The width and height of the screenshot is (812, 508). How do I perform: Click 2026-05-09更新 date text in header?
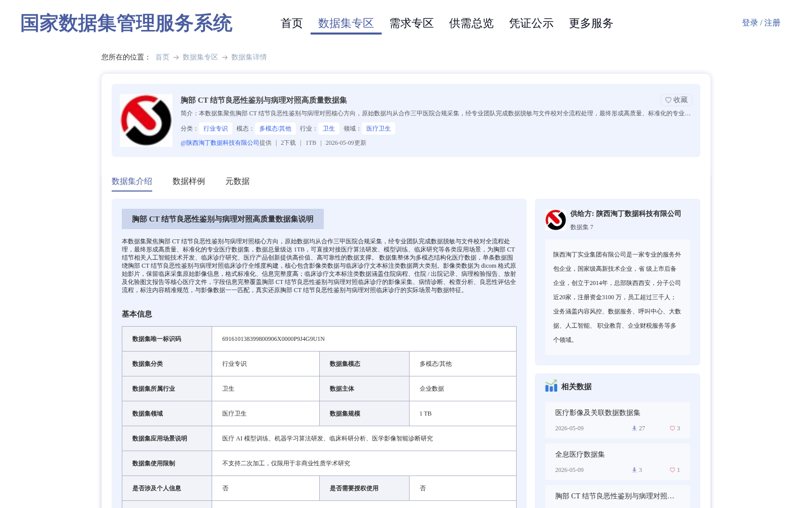point(346,143)
